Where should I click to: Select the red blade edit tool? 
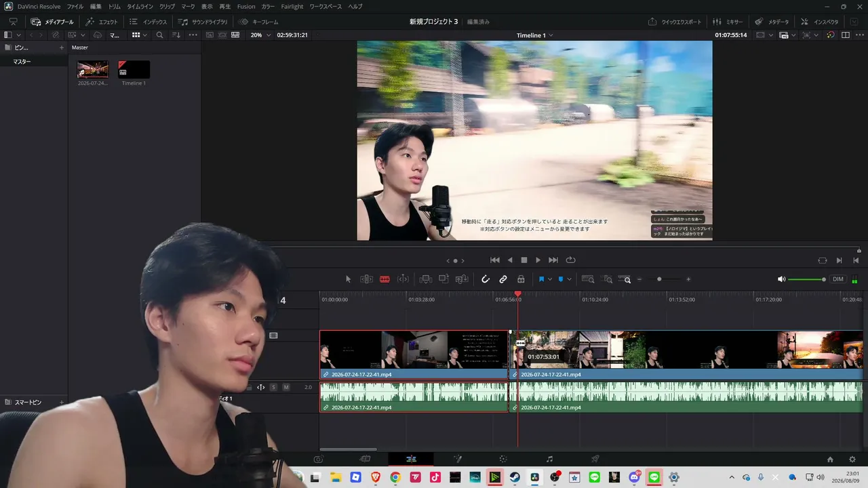384,279
